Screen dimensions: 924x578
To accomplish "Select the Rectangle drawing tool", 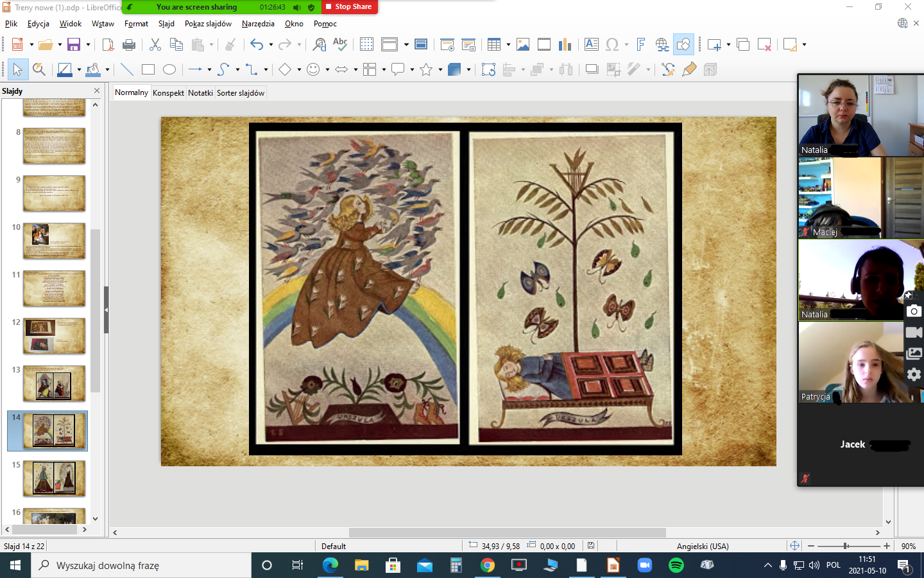I will (x=148, y=69).
